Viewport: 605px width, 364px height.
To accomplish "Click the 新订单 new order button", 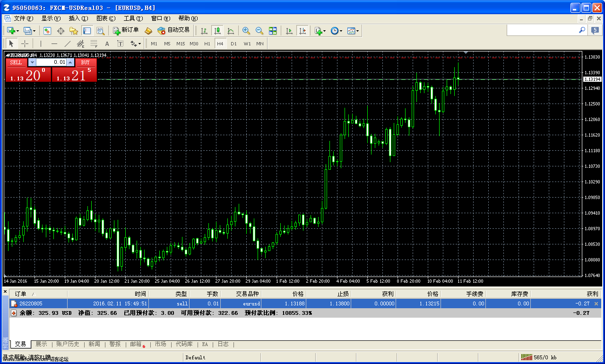I will (x=126, y=30).
